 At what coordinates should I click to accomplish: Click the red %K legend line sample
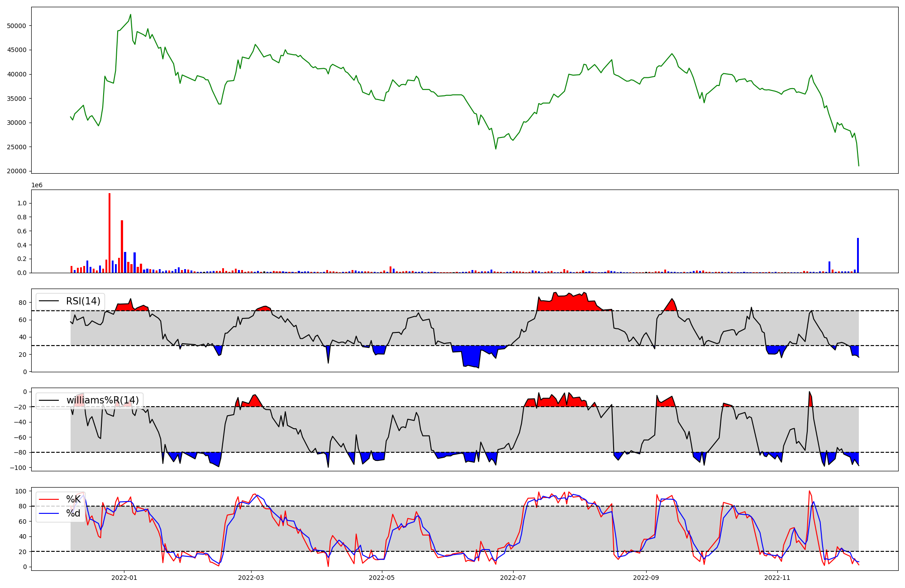coord(49,499)
